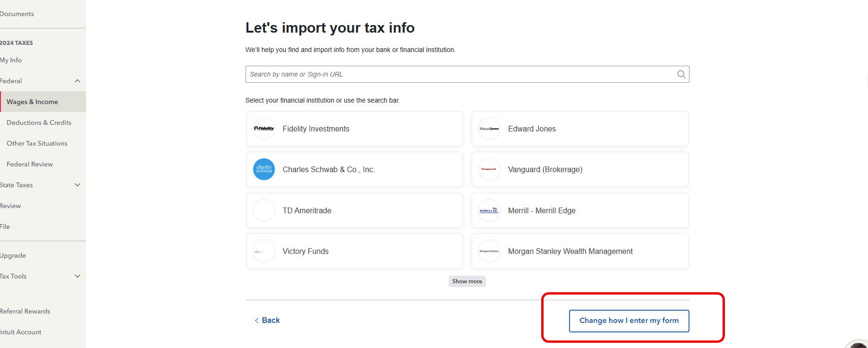868x348 pixels.
Task: Open My Info in sidebar
Action: click(11, 60)
